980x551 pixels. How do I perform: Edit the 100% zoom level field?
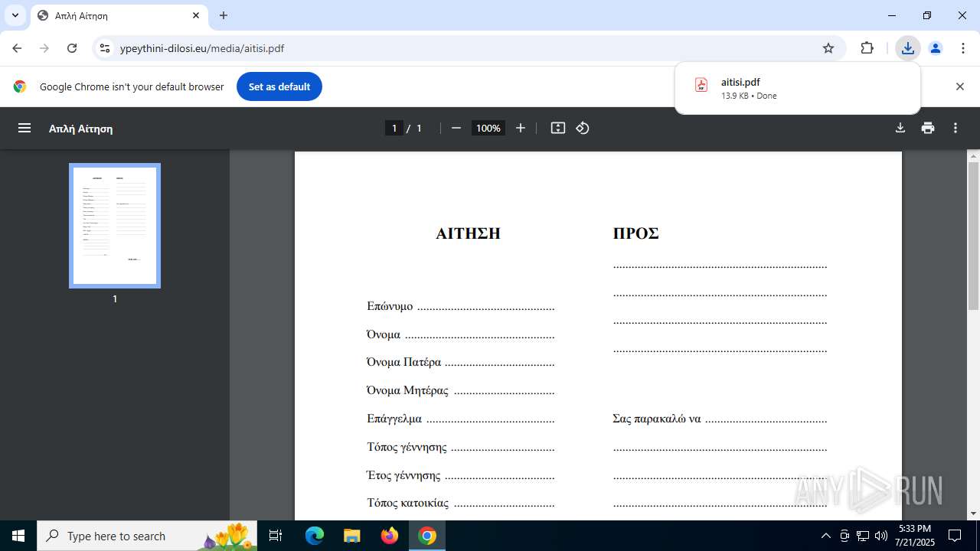pyautogui.click(x=488, y=129)
